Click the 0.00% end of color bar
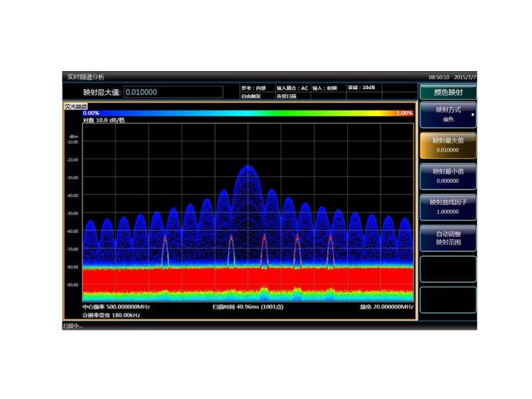The height and width of the screenshot is (399, 532). tap(91, 113)
